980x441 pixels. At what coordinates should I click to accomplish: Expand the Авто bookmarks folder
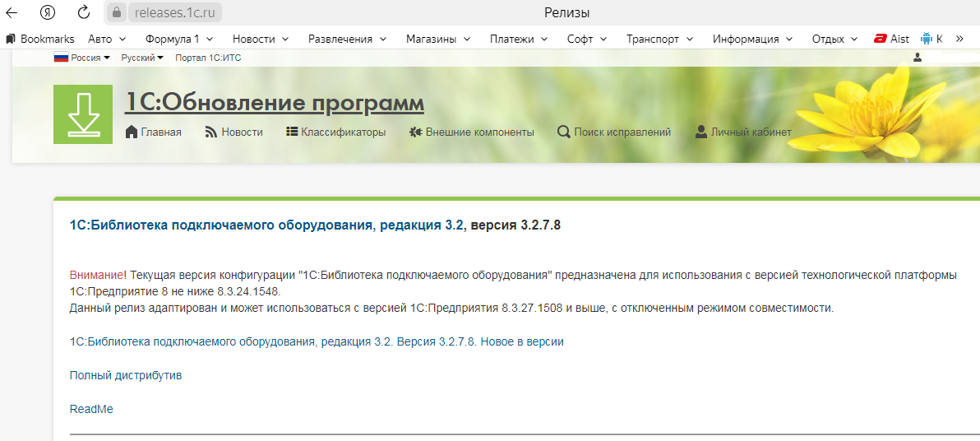click(107, 39)
